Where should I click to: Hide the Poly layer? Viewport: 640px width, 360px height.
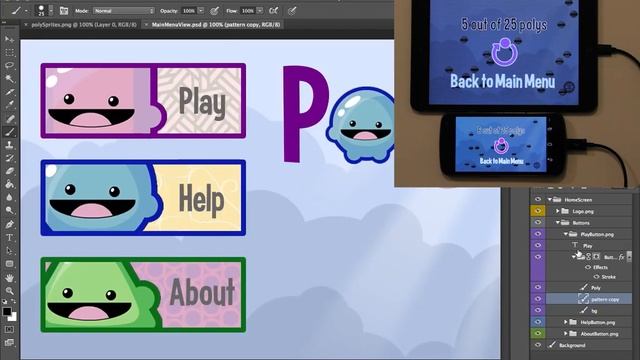click(538, 287)
